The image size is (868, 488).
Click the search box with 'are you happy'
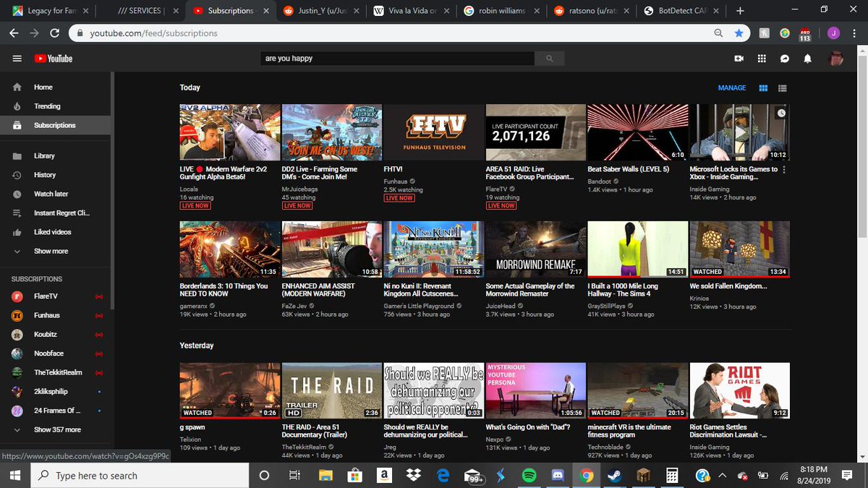399,59
